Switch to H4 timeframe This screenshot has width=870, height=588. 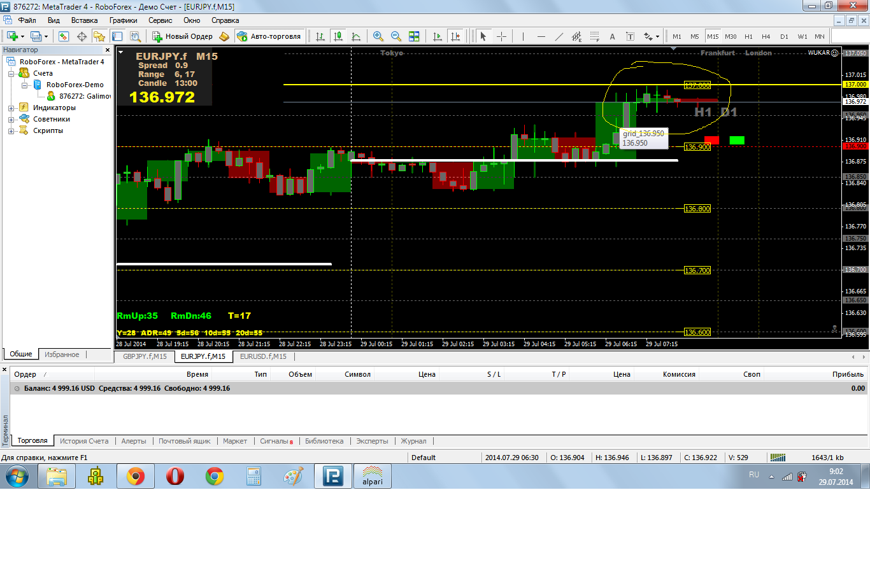point(766,36)
